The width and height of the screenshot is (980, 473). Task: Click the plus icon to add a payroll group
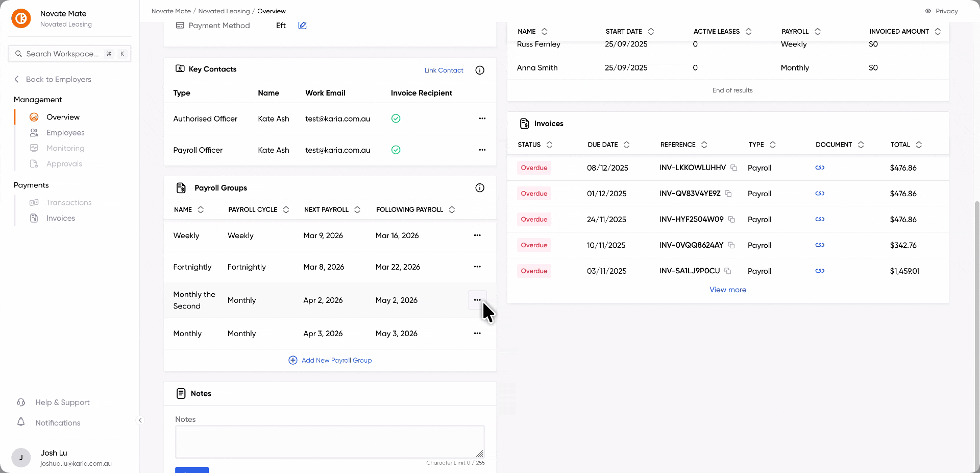click(293, 360)
